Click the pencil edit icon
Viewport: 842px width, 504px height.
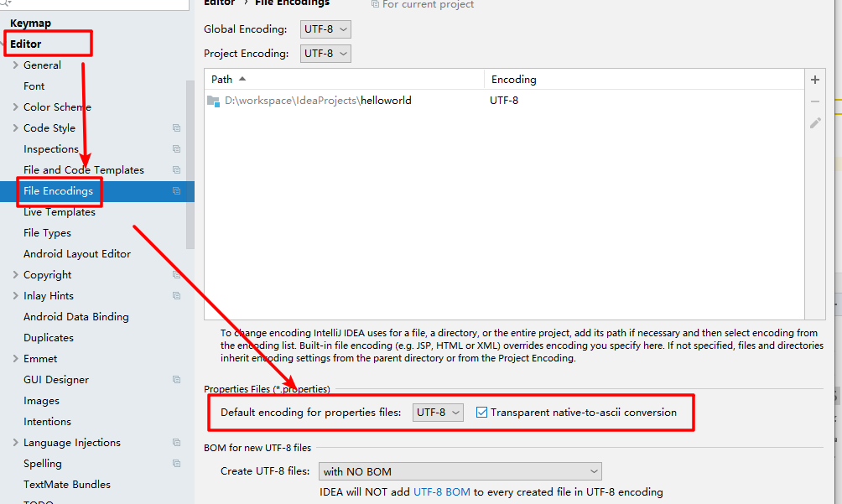point(814,123)
